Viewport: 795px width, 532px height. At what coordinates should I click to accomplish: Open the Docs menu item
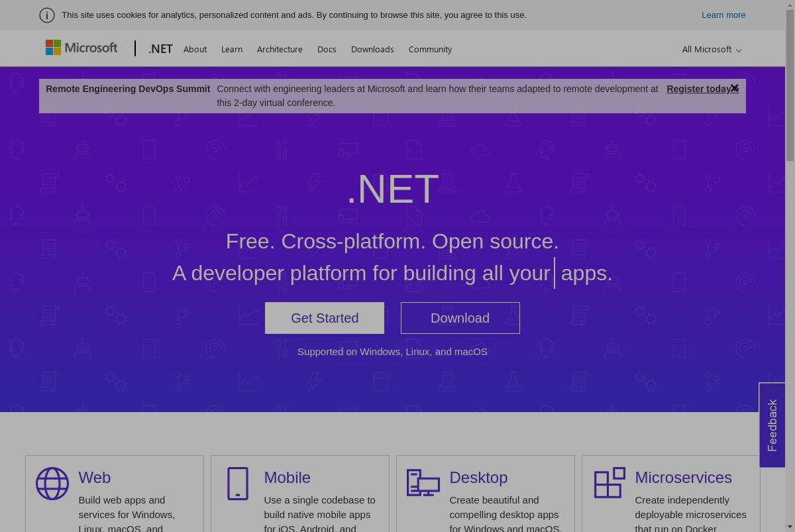tap(327, 49)
